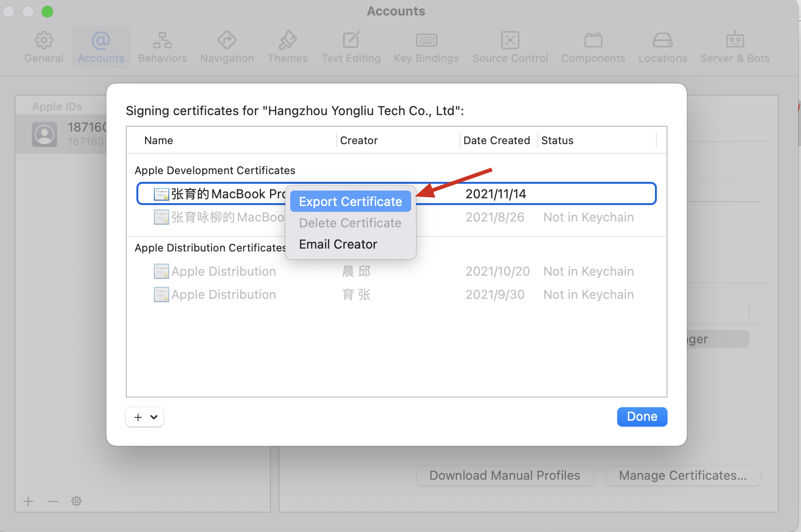Select Apple Distribution certificate by 育 张
Image resolution: width=801 pixels, height=532 pixels.
396,295
